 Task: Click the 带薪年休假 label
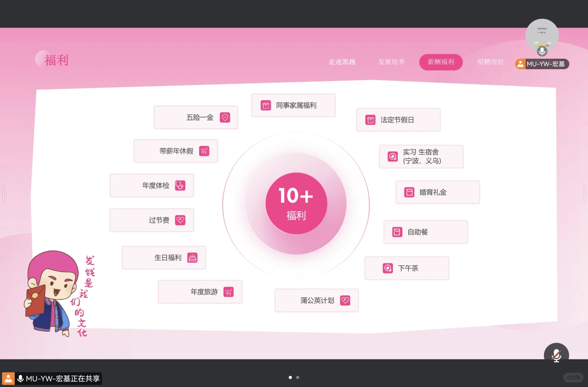pos(176,151)
